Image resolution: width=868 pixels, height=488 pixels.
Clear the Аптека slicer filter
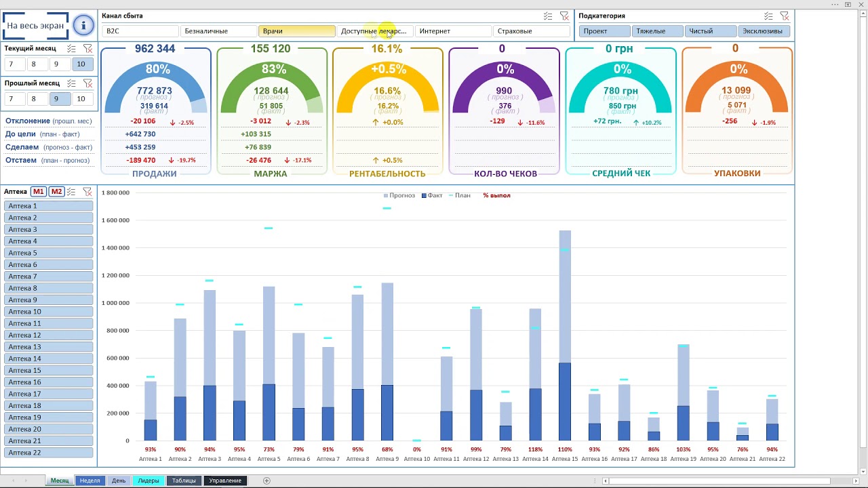pyautogui.click(x=87, y=192)
